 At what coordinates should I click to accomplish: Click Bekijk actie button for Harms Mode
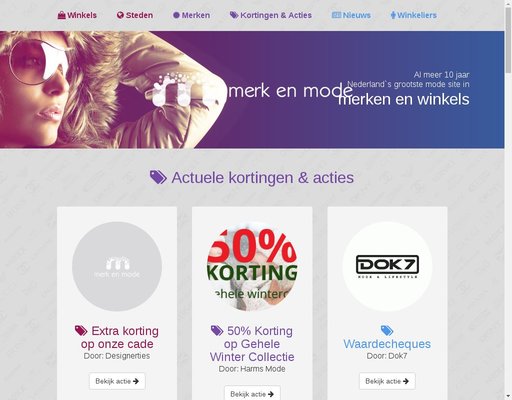click(x=252, y=393)
